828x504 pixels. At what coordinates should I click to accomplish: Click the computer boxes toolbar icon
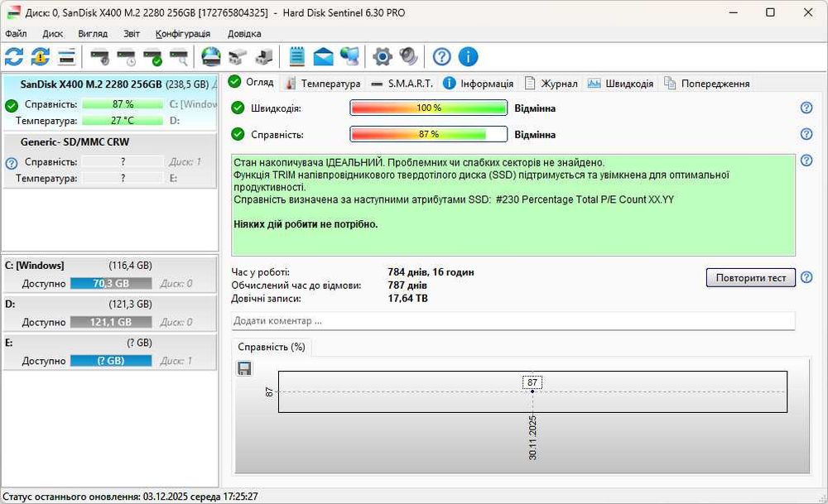tap(264, 56)
